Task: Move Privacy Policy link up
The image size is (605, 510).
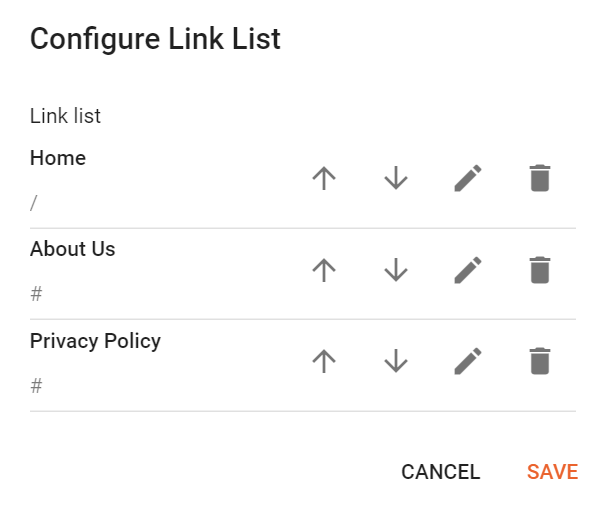Action: click(x=323, y=361)
